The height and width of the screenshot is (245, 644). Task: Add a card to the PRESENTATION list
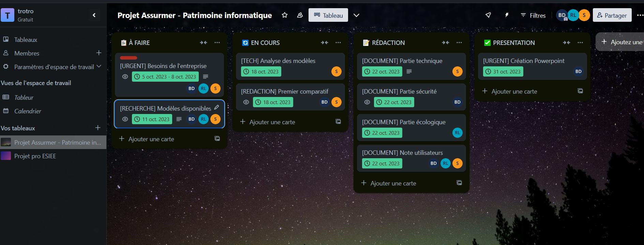(514, 91)
